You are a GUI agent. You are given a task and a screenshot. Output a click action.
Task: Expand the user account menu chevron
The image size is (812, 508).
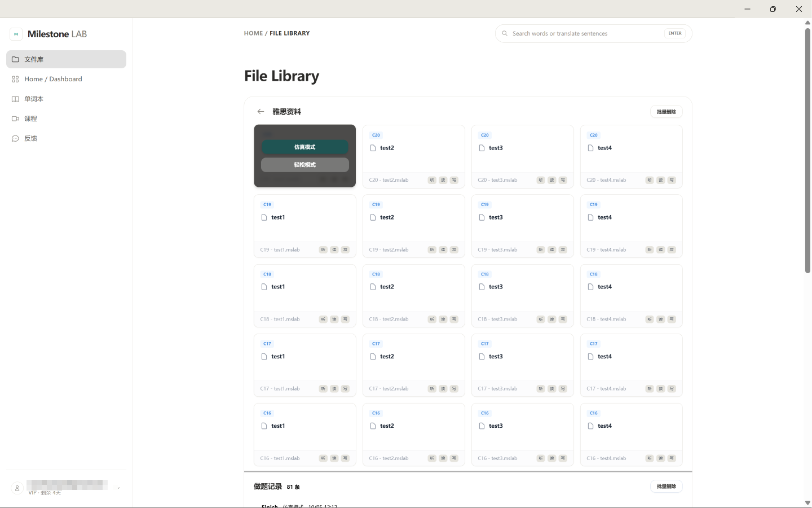coord(118,488)
